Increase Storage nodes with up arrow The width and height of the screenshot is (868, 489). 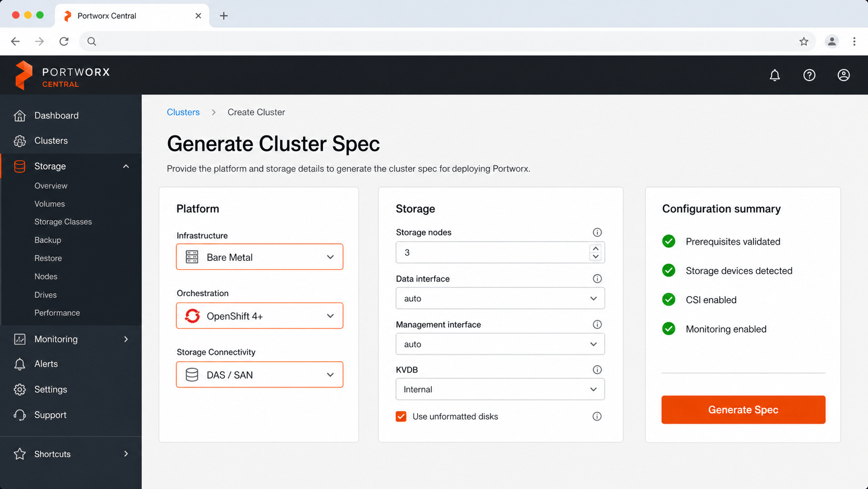click(x=596, y=248)
